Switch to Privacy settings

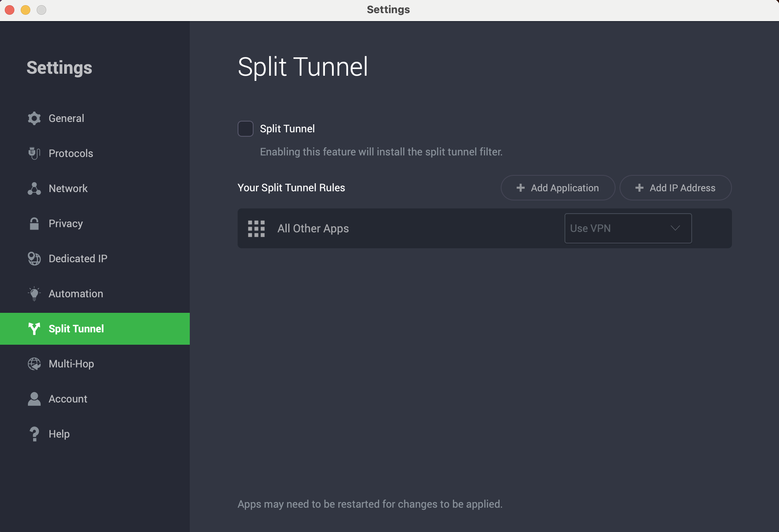(x=65, y=223)
